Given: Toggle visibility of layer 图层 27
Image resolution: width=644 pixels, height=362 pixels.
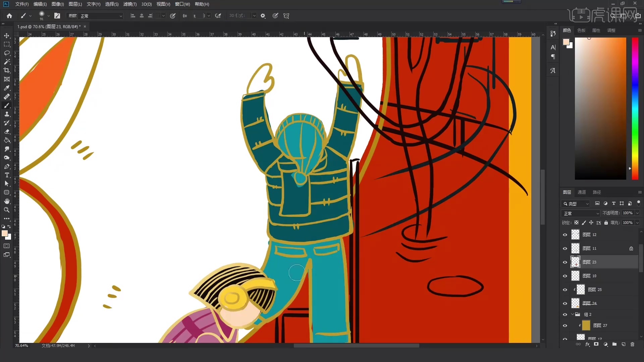Looking at the screenshot, I should point(565,325).
